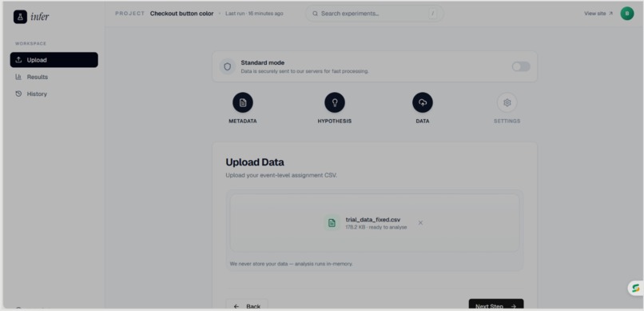The height and width of the screenshot is (311, 644).
Task: Open the Upload workspace page
Action: (x=54, y=60)
